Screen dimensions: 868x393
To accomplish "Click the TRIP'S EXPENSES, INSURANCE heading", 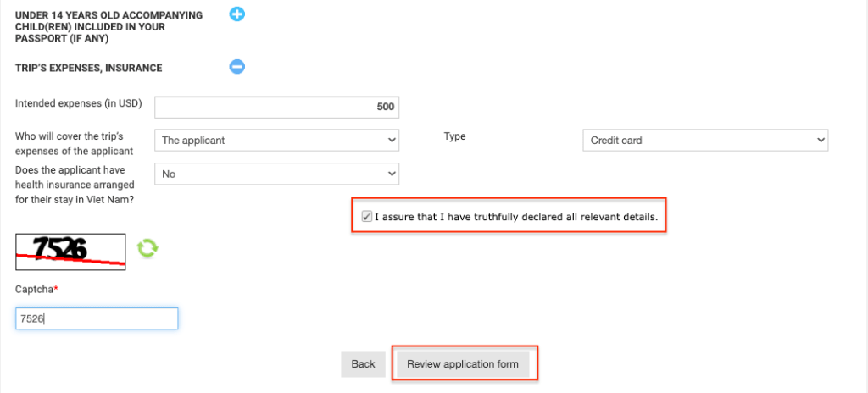I will [x=88, y=68].
